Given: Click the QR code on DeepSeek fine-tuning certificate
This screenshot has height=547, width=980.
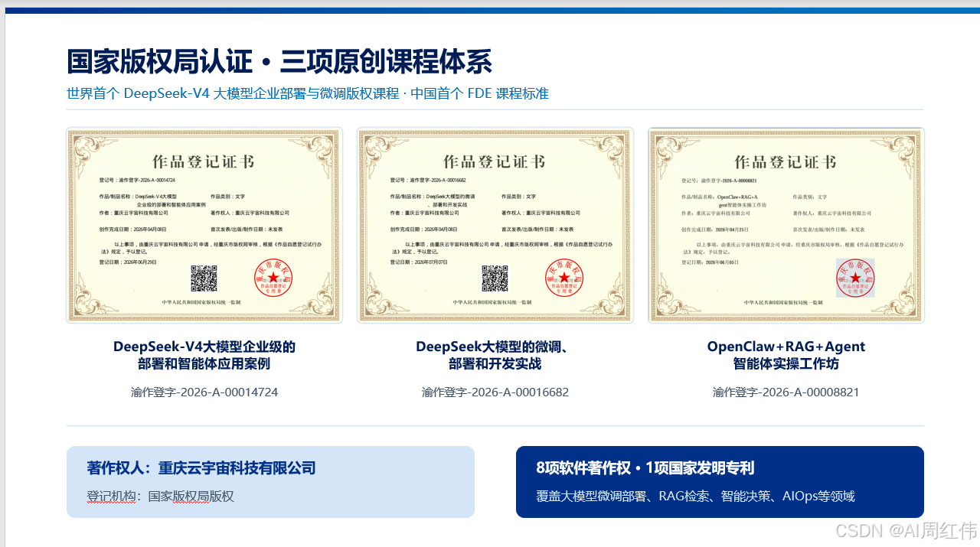Looking at the screenshot, I should pos(495,278).
